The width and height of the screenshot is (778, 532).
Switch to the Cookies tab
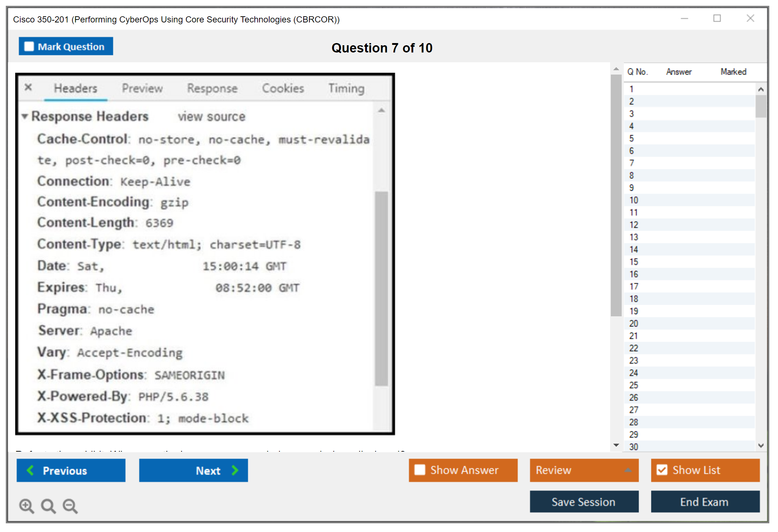(x=283, y=88)
